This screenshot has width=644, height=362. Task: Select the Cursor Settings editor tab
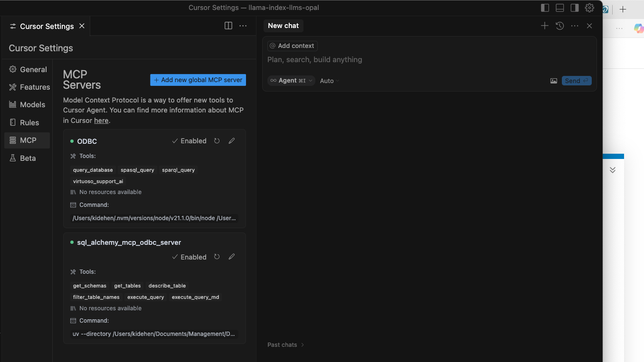(x=46, y=26)
